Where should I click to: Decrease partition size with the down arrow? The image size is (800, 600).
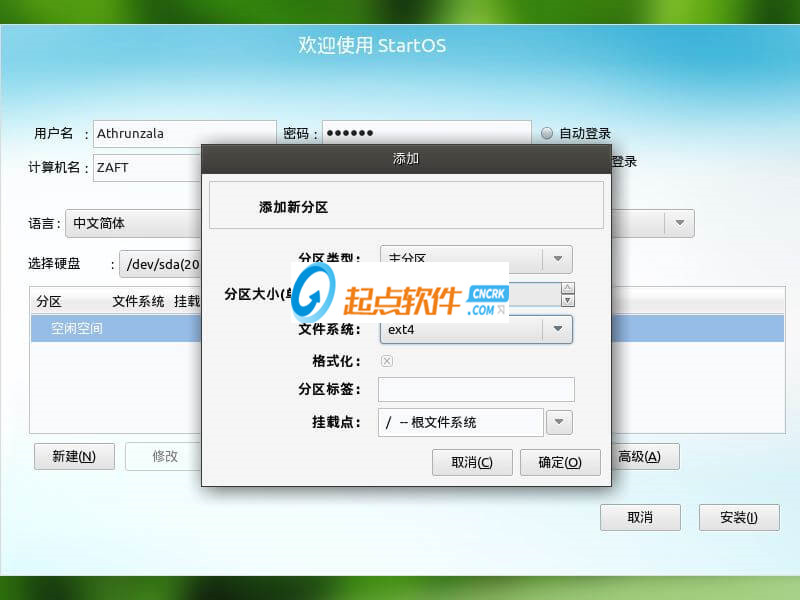click(567, 301)
